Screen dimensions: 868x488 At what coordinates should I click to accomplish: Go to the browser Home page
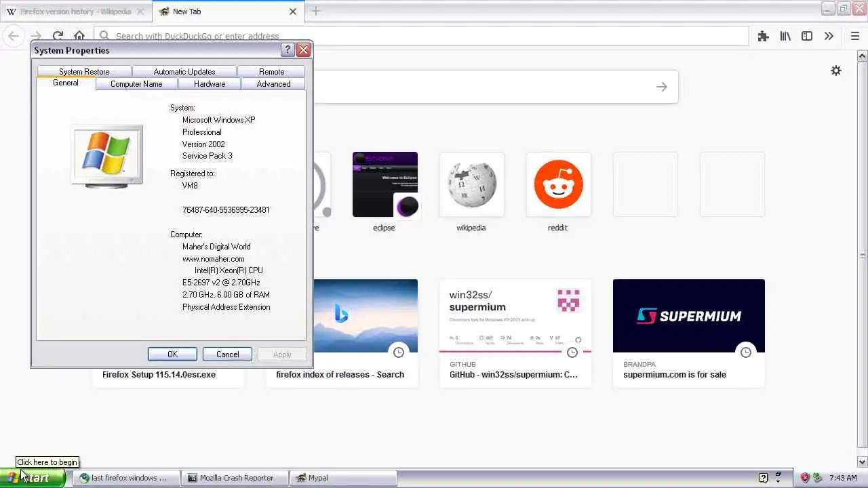(79, 36)
